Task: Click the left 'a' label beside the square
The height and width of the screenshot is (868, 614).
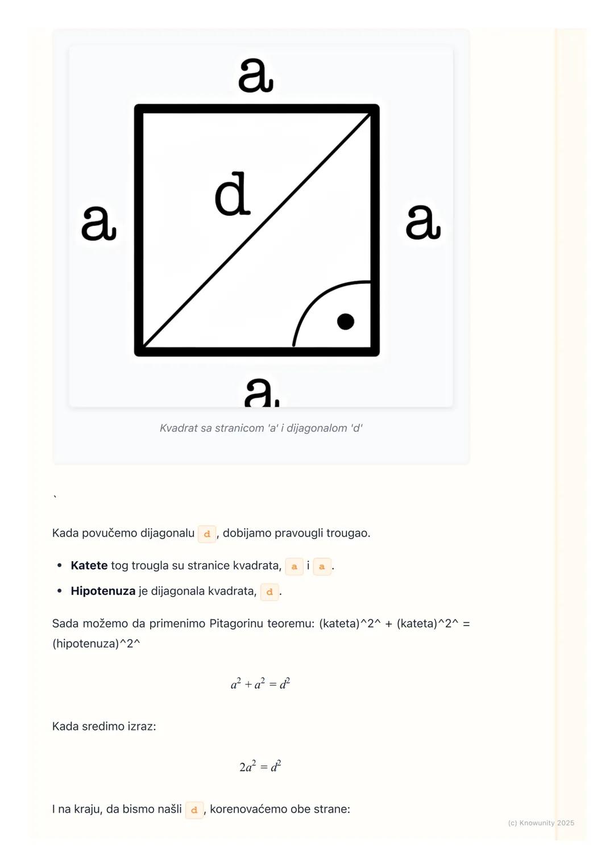Action: 99,224
